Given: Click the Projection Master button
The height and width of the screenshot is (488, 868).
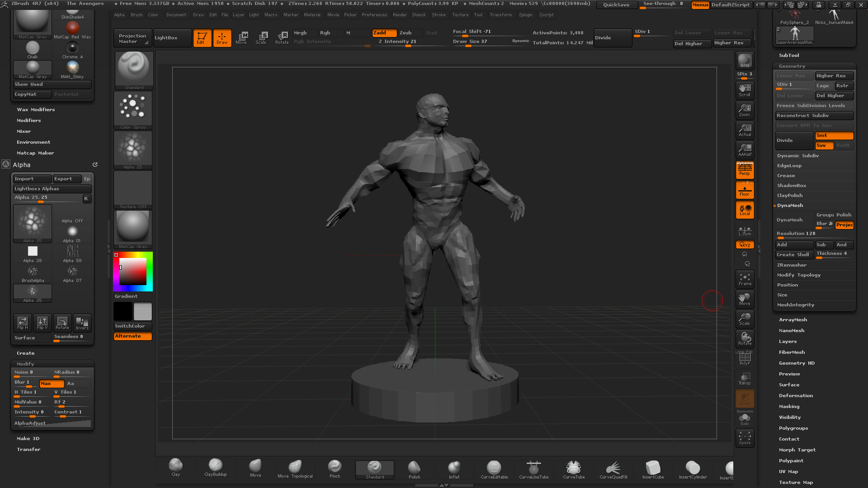Looking at the screenshot, I should point(132,38).
